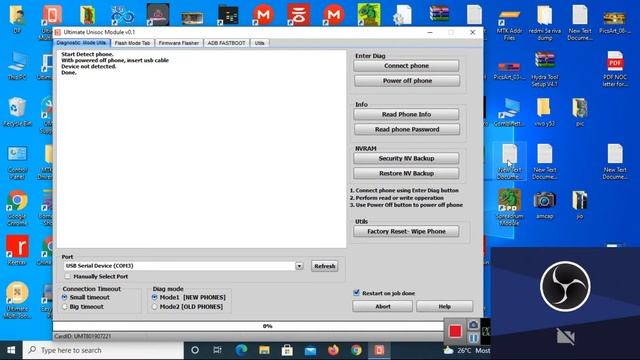640x360 pixels.
Task: Switch to the Flash Mode Tab
Action: click(x=132, y=43)
